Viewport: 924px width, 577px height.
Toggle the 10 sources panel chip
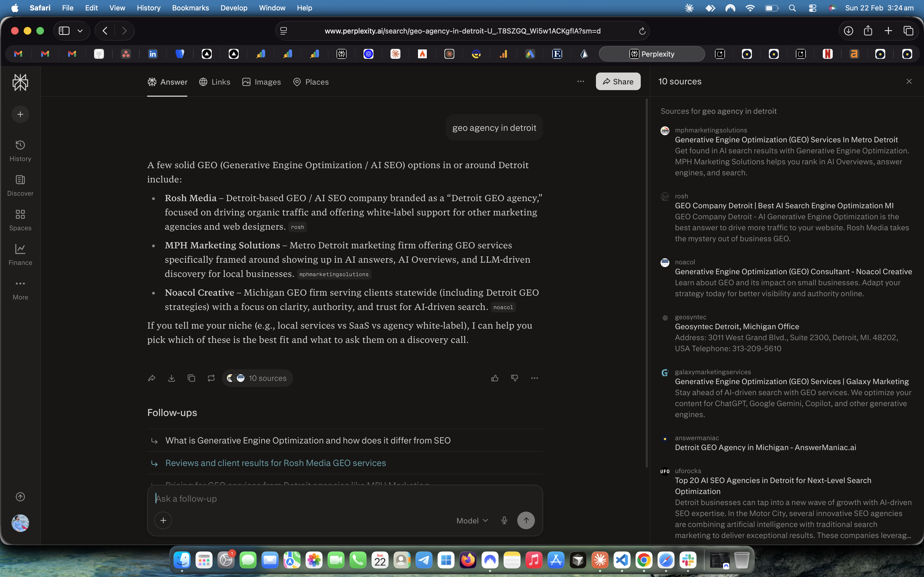pyautogui.click(x=257, y=378)
